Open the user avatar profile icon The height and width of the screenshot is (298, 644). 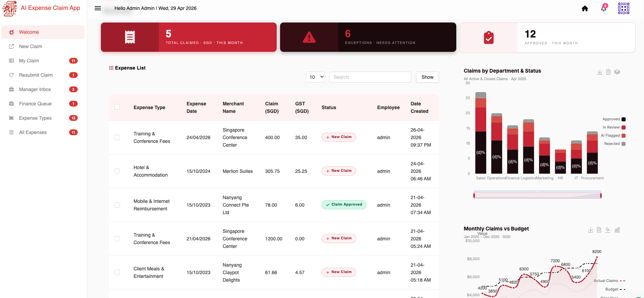tap(624, 8)
